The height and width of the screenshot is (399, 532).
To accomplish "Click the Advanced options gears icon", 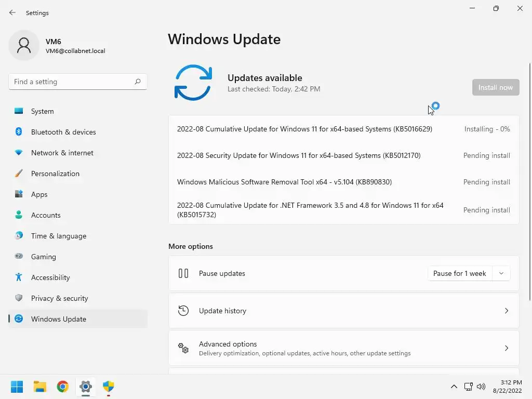I will pos(183,348).
